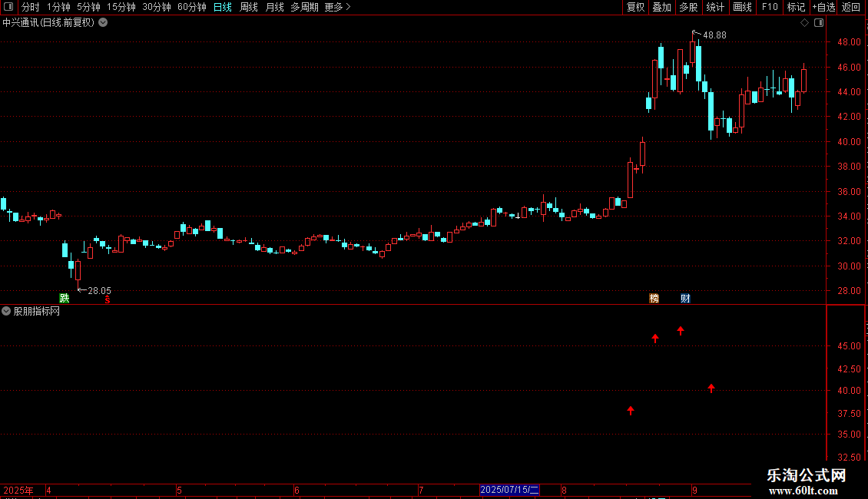Click the 标记 mark button
868x499 pixels.
(x=796, y=7)
